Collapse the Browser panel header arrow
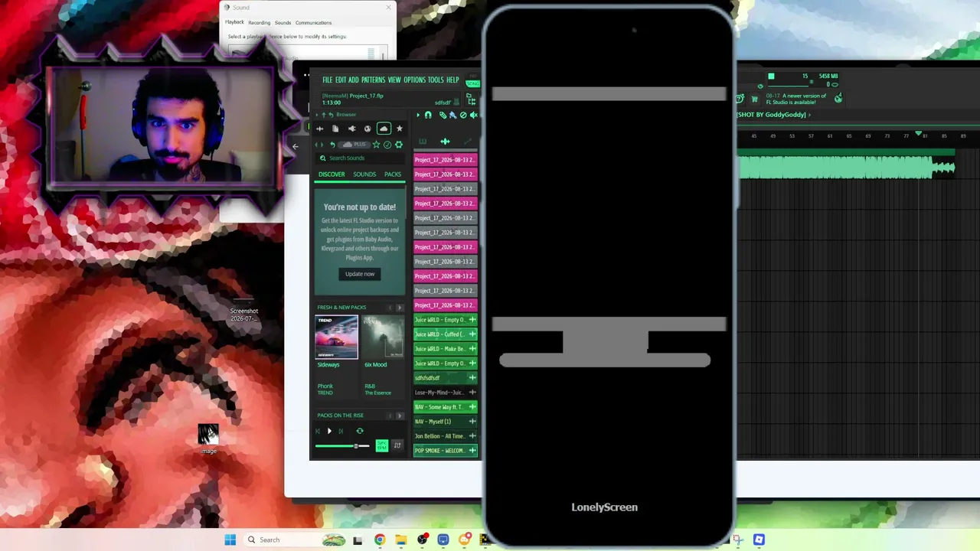 317,115
